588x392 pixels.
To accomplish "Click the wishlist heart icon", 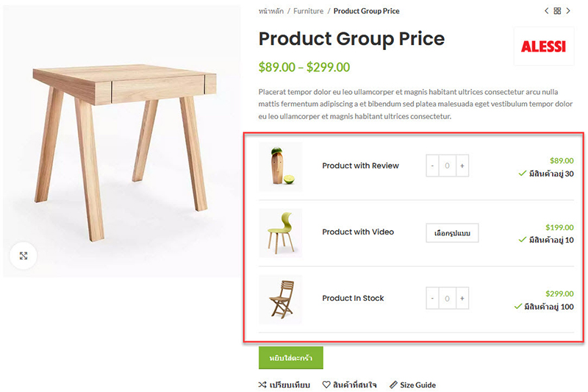I will click(326, 385).
